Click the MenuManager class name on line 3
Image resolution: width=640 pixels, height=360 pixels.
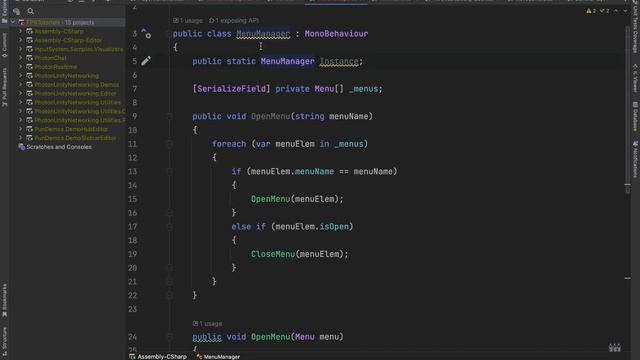point(263,34)
